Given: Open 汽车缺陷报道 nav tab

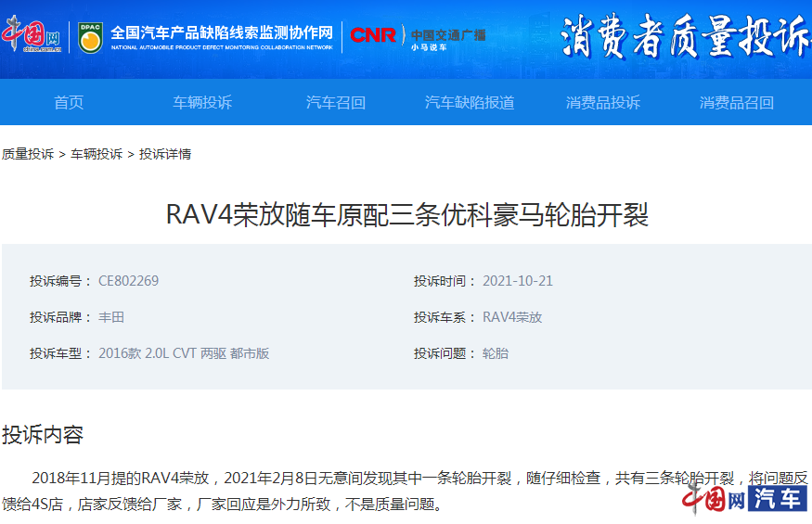Looking at the screenshot, I should 470,103.
